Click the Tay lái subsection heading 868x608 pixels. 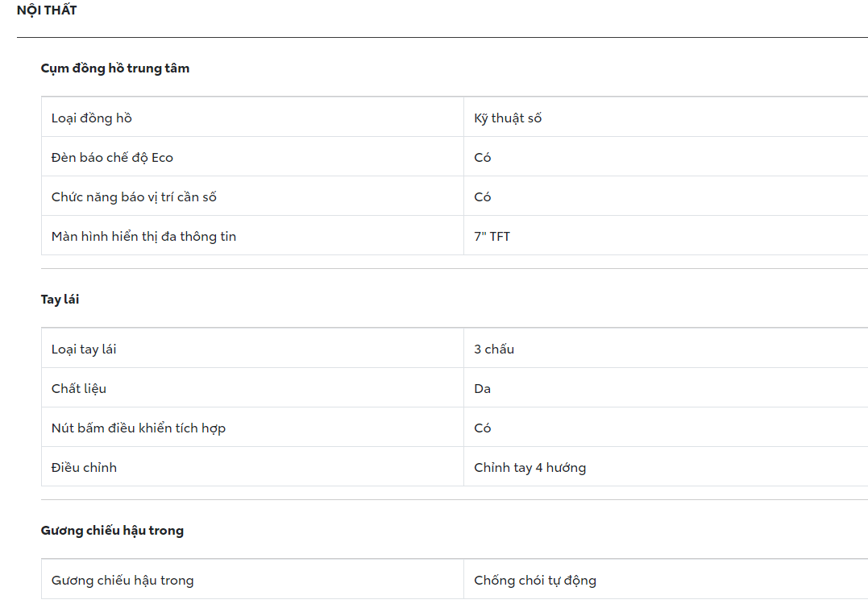coord(60,300)
